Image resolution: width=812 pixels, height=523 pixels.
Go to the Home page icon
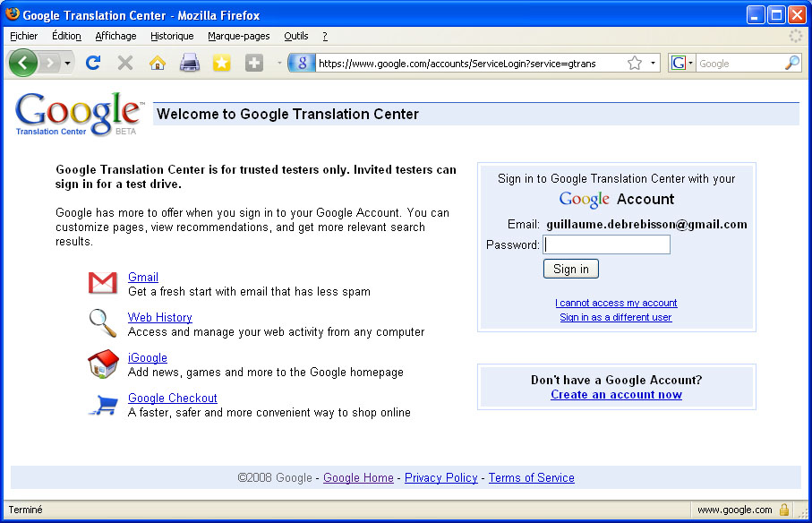coord(158,64)
